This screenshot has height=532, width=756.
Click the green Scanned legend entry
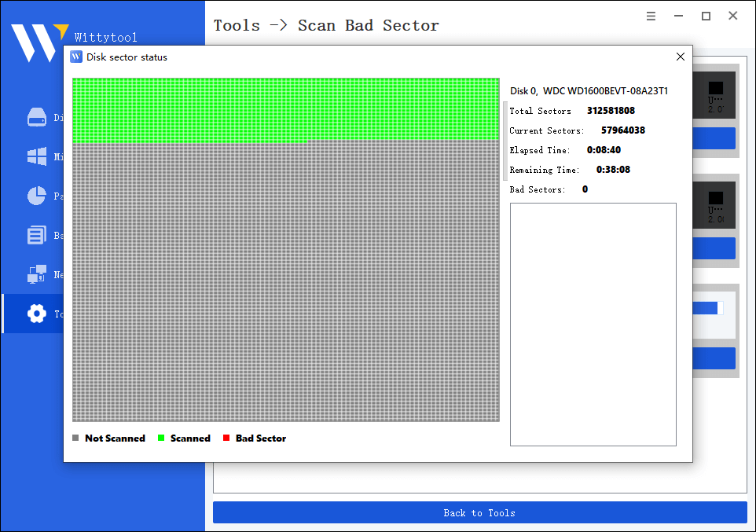tap(184, 438)
